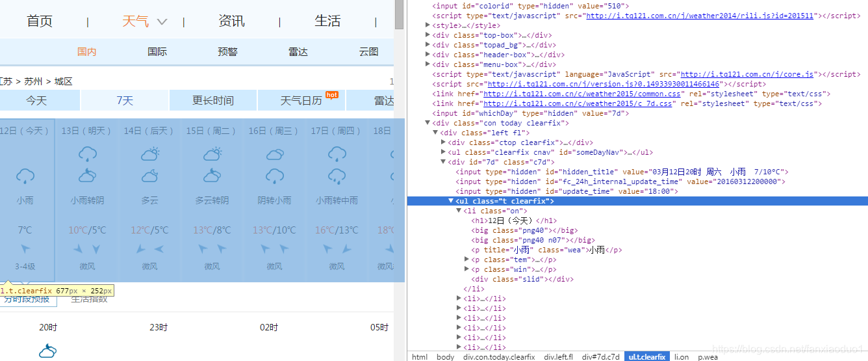The height and width of the screenshot is (361, 868).
Task: Collapse the selected ul t clearfix node
Action: click(x=451, y=201)
